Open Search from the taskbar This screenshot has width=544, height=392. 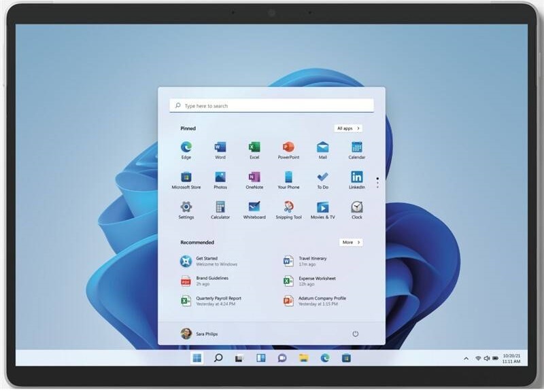pyautogui.click(x=218, y=358)
